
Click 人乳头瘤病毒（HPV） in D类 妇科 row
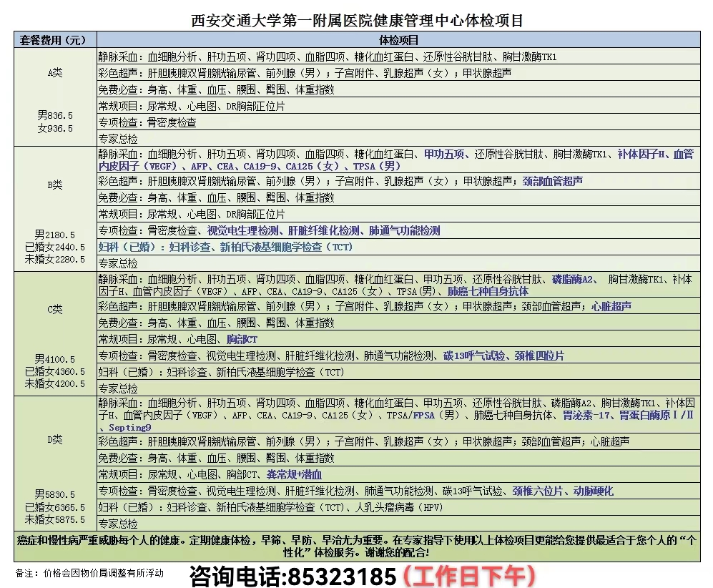pos(399,507)
